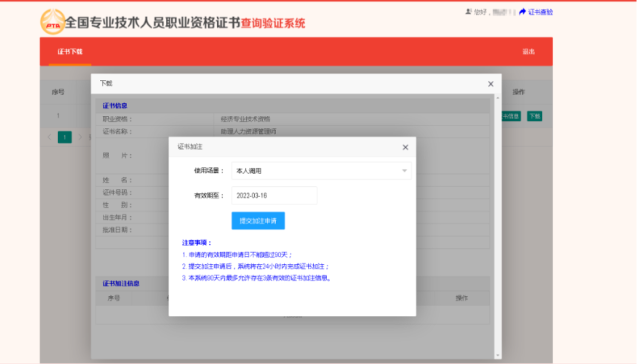
Task: Open the 证书查验 link at top right
Action: click(x=541, y=12)
